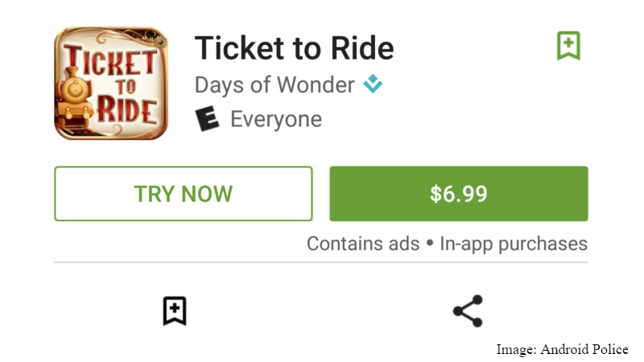Add to wishlist with green bookmark icon

(x=568, y=46)
